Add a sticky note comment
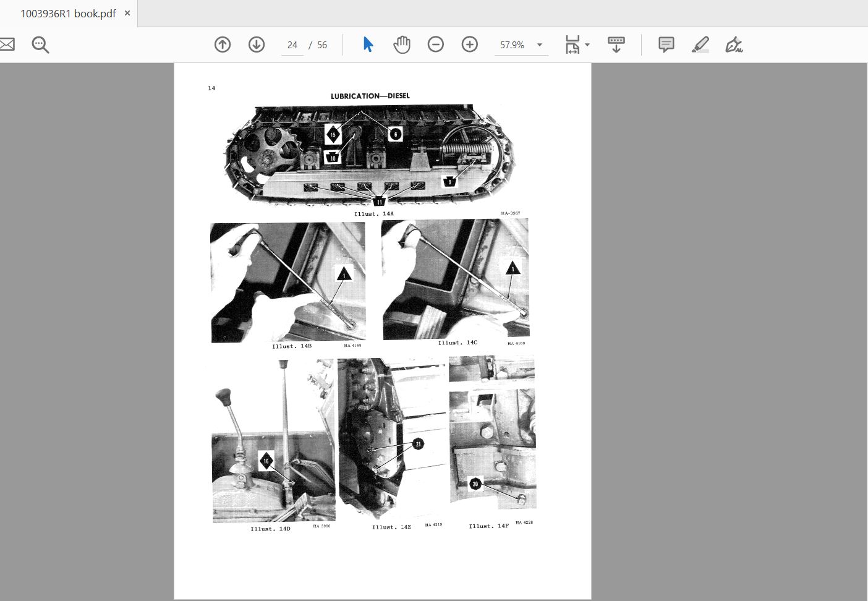Screen dimensions: 868x601 click(x=666, y=45)
